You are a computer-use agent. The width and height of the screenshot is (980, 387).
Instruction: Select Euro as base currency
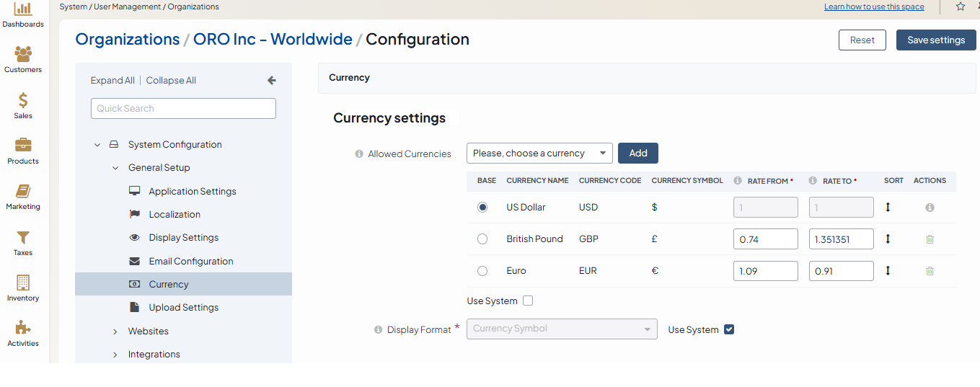[x=482, y=271]
